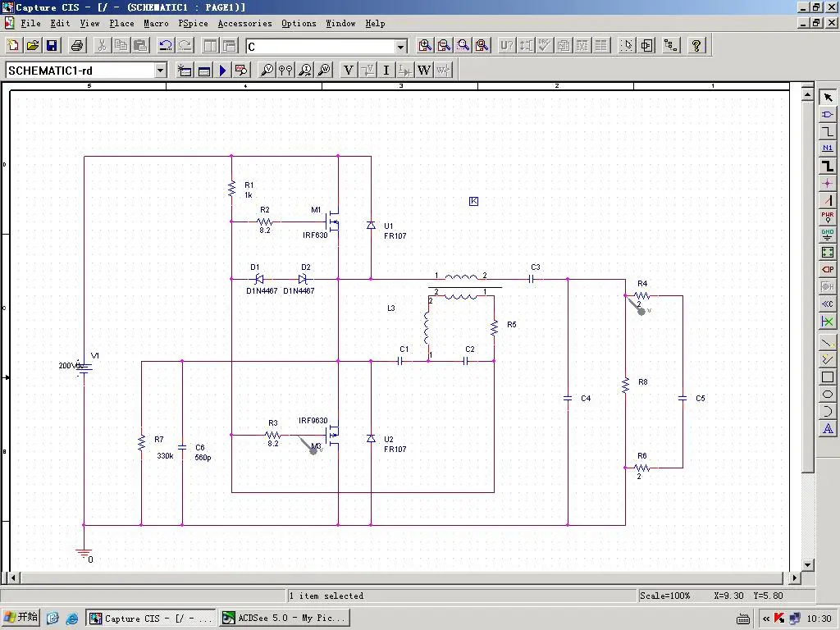Click the Windows Start button
Screen dimensions: 840x630
[x=21, y=618]
